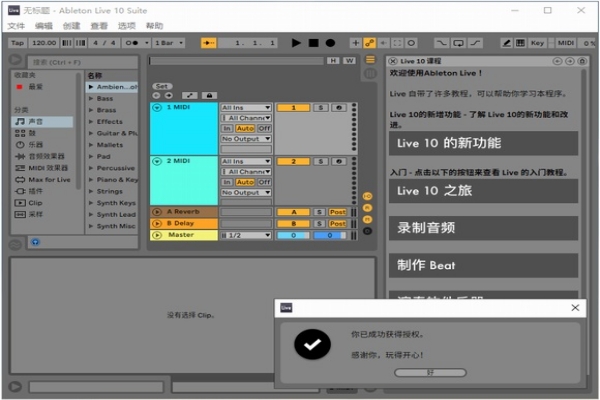Click the Tap tempo button
This screenshot has height=400, width=600.
pyautogui.click(x=17, y=43)
